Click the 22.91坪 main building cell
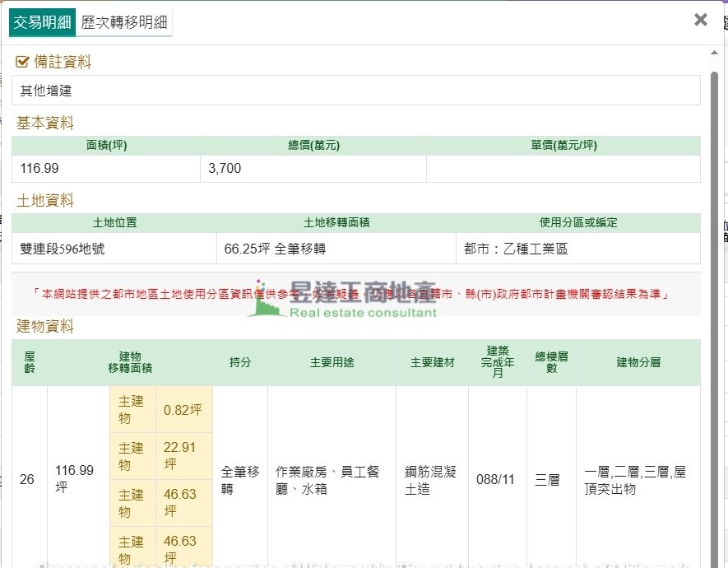Image resolution: width=728 pixels, height=568 pixels. [x=183, y=456]
